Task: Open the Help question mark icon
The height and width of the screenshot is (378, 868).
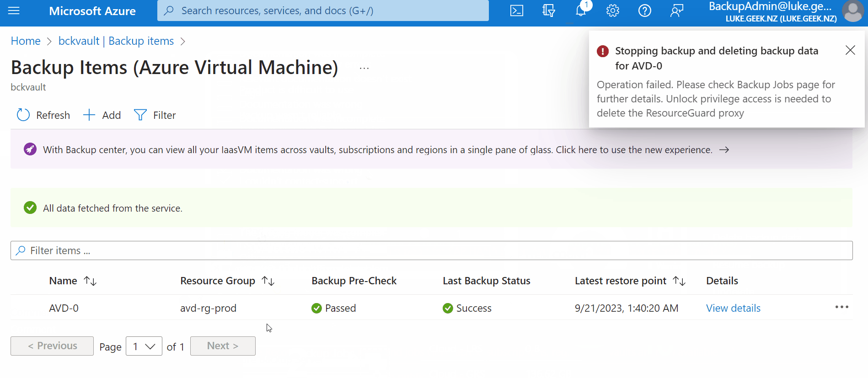Action: (645, 11)
